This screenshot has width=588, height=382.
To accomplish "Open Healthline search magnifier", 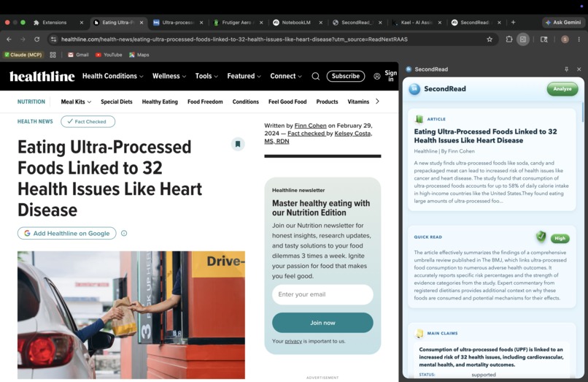I will coord(316,76).
